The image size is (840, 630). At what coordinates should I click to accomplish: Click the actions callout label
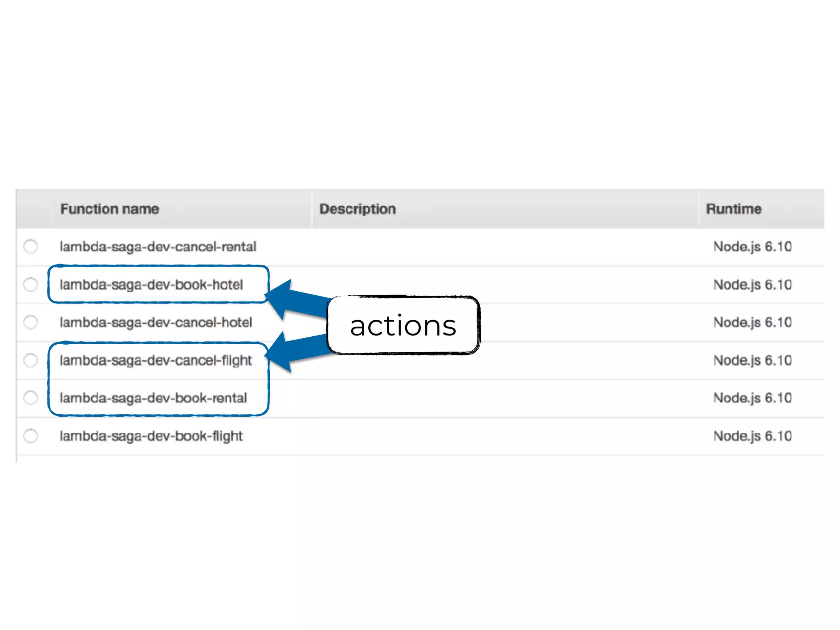(403, 325)
